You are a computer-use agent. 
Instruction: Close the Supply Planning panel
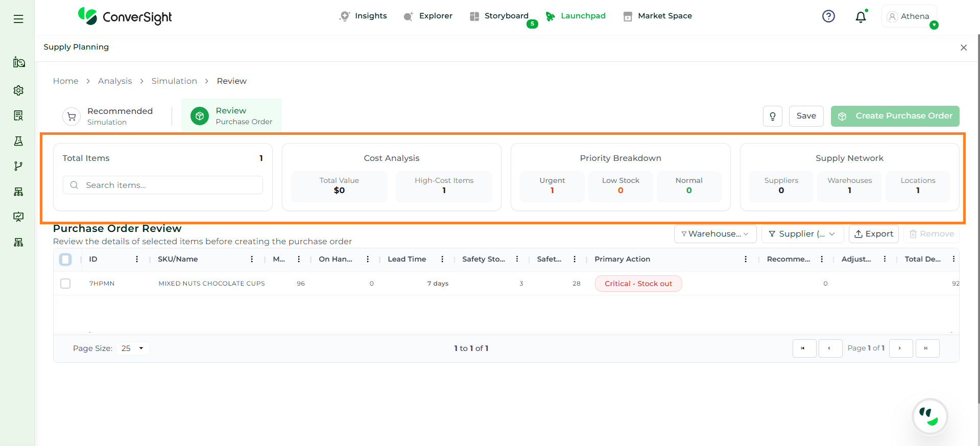(x=963, y=48)
